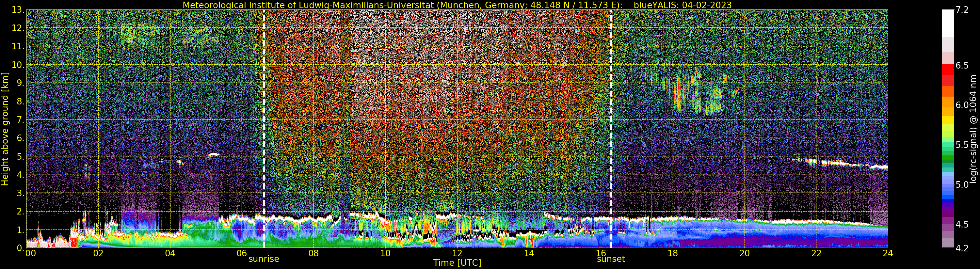Click the 'Height above ground [km]' axis label
Screen dimensions: 980x269
[5, 129]
